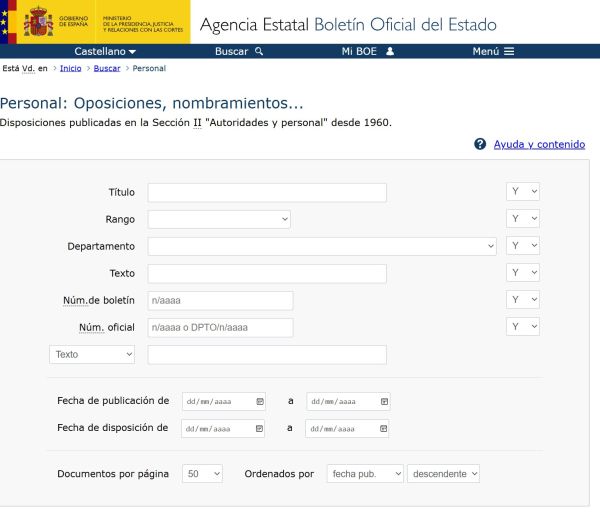This screenshot has height=512, width=600.
Task: Open the Y operator dropdown for Rango
Action: point(523,218)
